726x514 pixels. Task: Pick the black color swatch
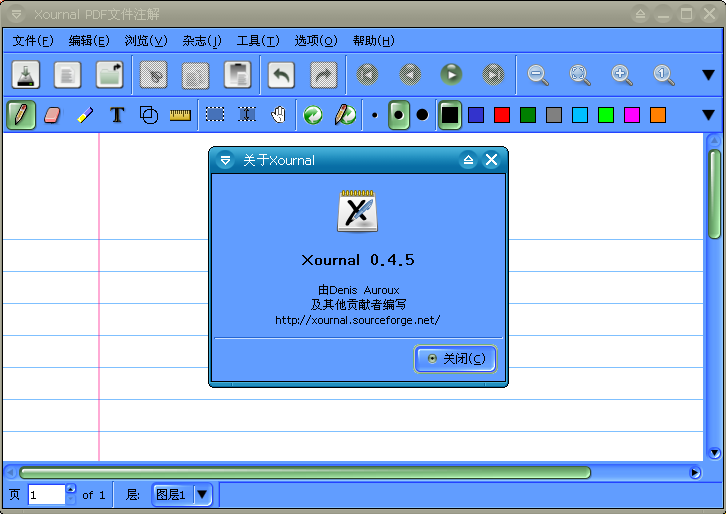(x=450, y=115)
